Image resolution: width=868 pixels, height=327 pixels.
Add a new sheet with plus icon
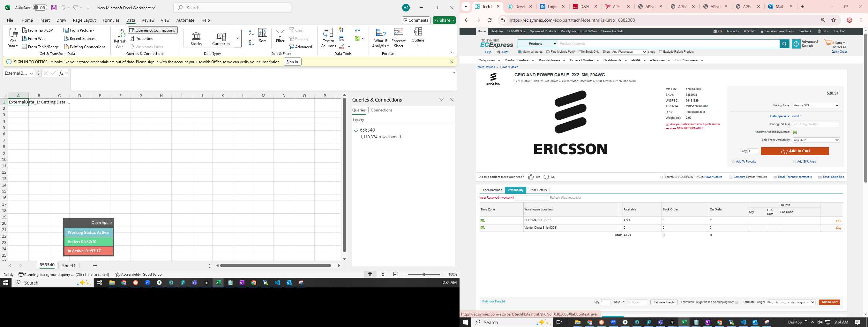(x=95, y=266)
